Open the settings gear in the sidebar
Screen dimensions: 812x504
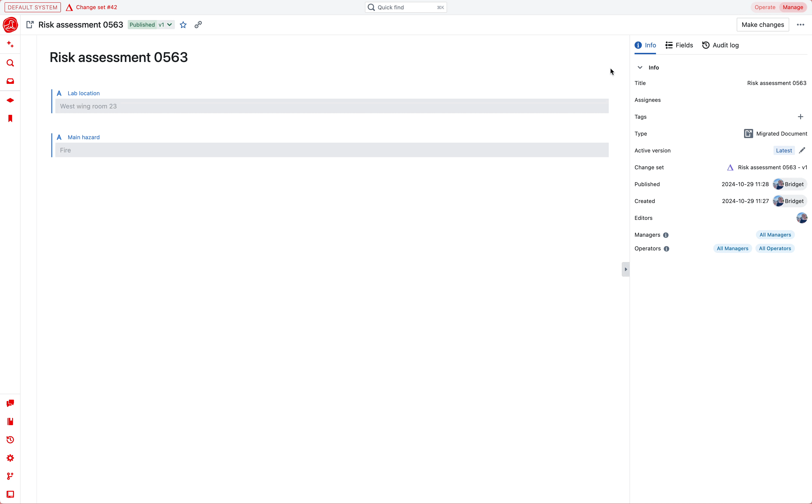[x=10, y=458]
